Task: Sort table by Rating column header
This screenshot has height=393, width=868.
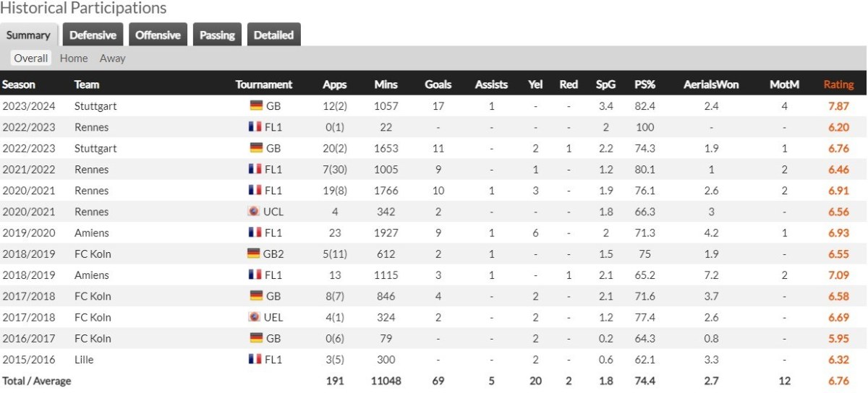Action: click(838, 85)
